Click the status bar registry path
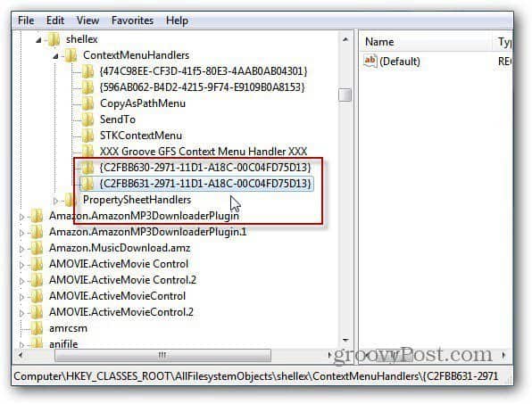This screenshot has height=404, width=532. 256,376
